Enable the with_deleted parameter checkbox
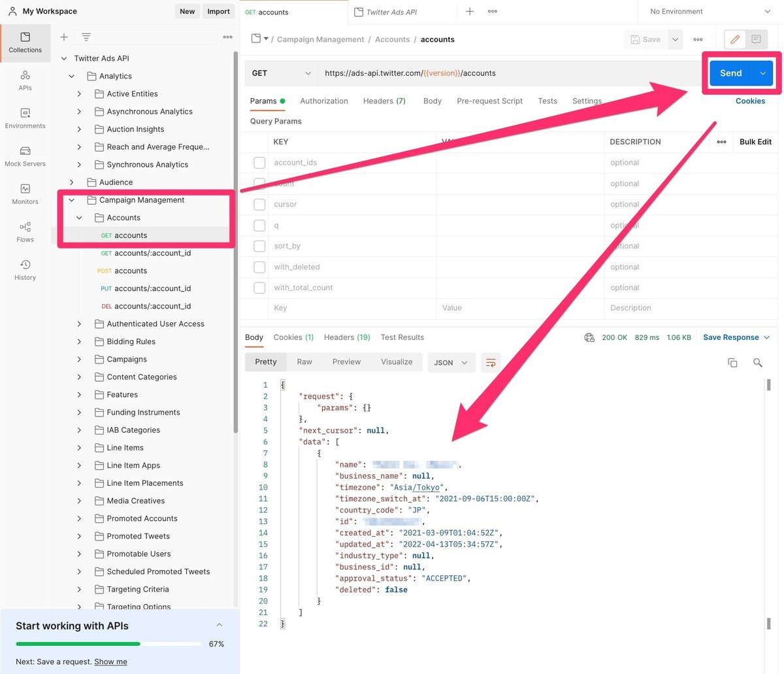Screen dimensions: 784x674 coord(259,267)
